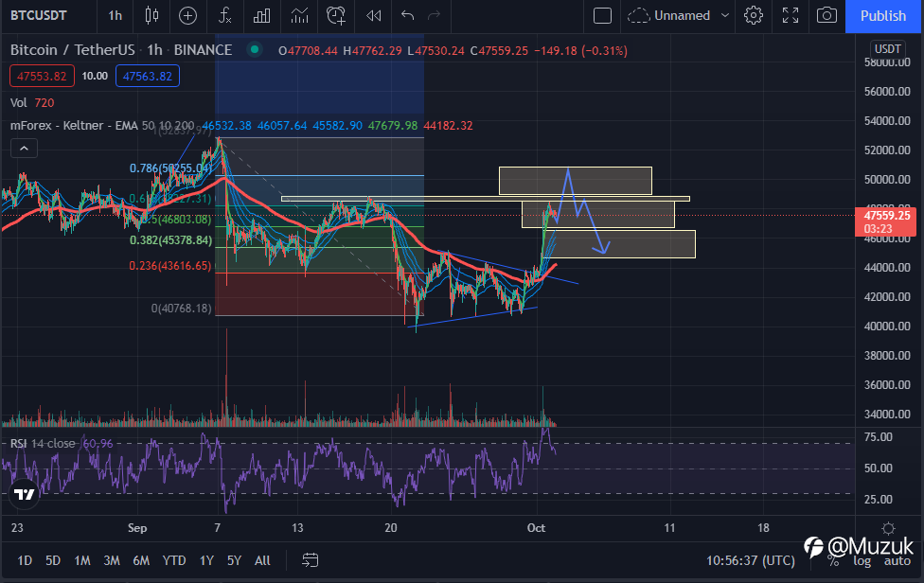
Task: Open indicator templates icon
Action: 299,16
